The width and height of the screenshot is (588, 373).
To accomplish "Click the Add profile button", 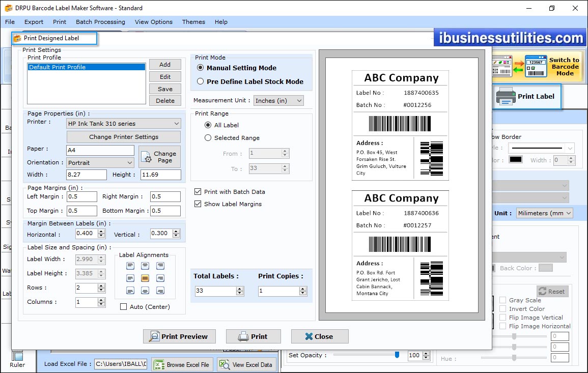I will coord(165,65).
